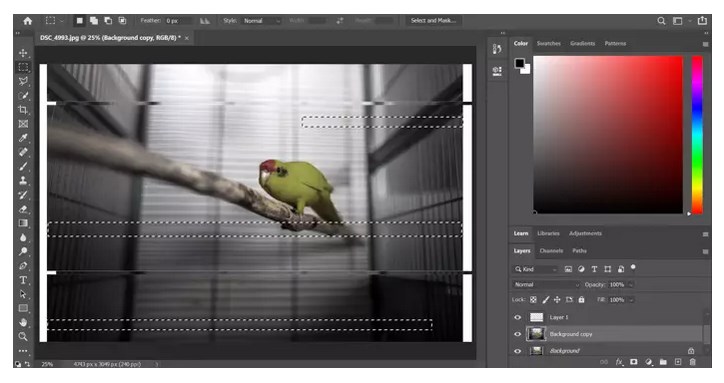Open the Properties panel icon
The width and height of the screenshot is (724, 383).
coord(497,71)
